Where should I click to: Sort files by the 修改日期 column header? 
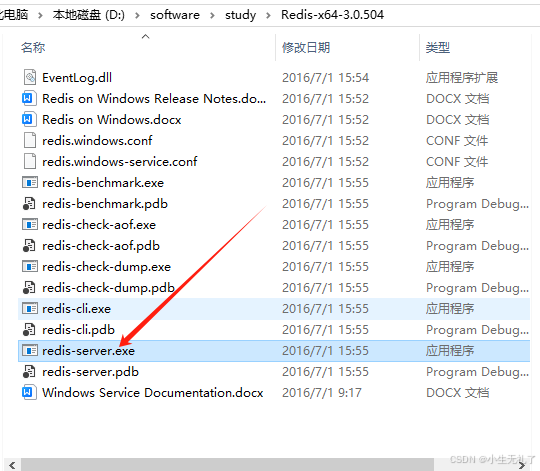306,48
